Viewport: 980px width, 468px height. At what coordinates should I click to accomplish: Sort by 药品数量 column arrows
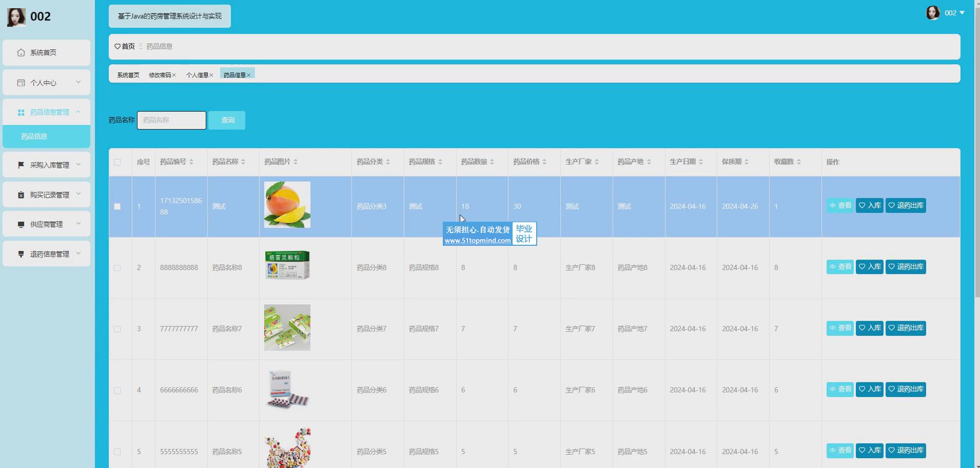[x=492, y=162]
